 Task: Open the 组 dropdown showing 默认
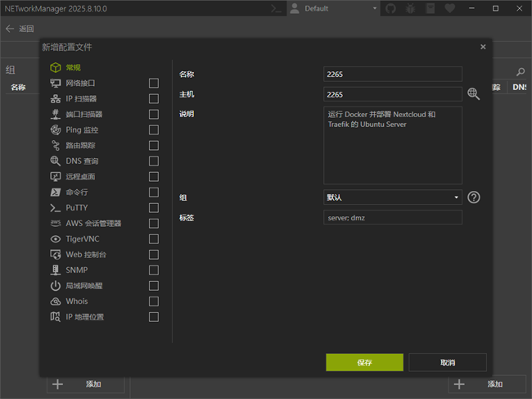tap(393, 197)
